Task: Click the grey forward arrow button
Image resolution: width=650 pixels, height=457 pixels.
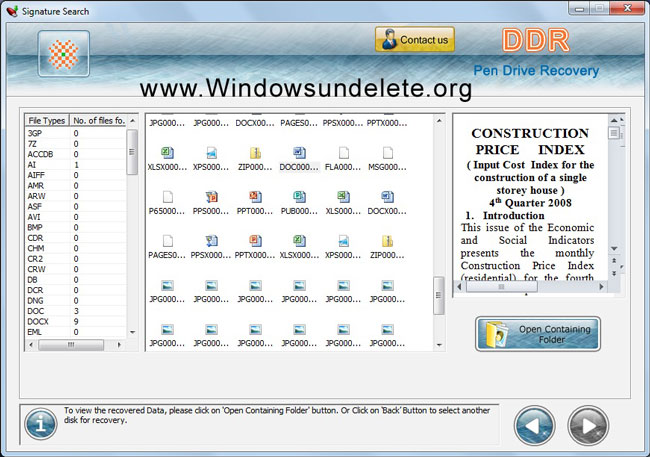Action: 588,425
